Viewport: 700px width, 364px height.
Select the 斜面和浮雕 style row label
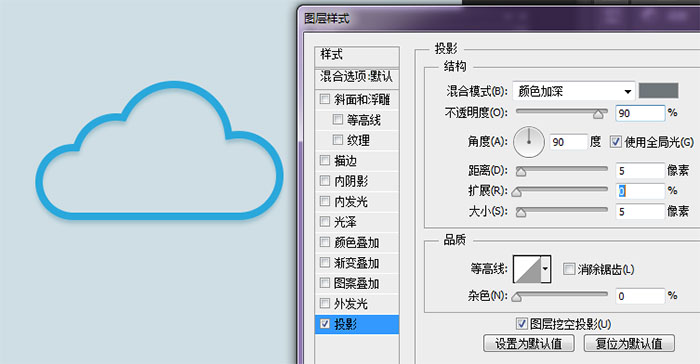362,100
